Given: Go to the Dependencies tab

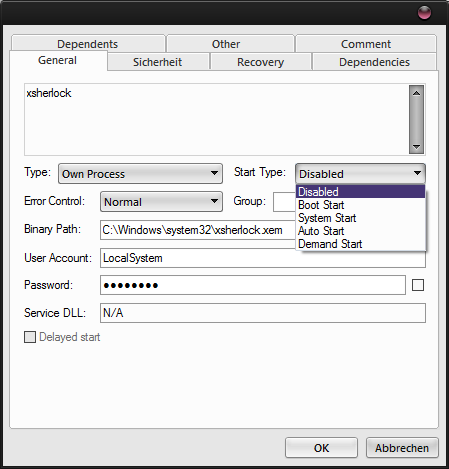Looking at the screenshot, I should [374, 62].
